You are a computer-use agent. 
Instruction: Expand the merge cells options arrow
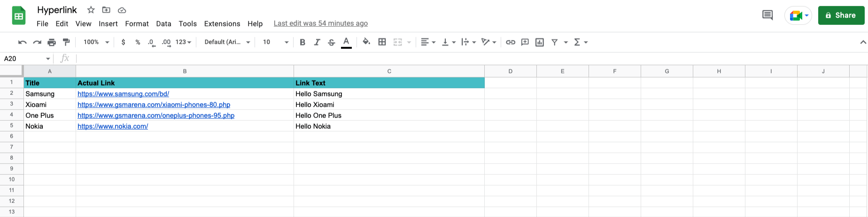coord(409,42)
